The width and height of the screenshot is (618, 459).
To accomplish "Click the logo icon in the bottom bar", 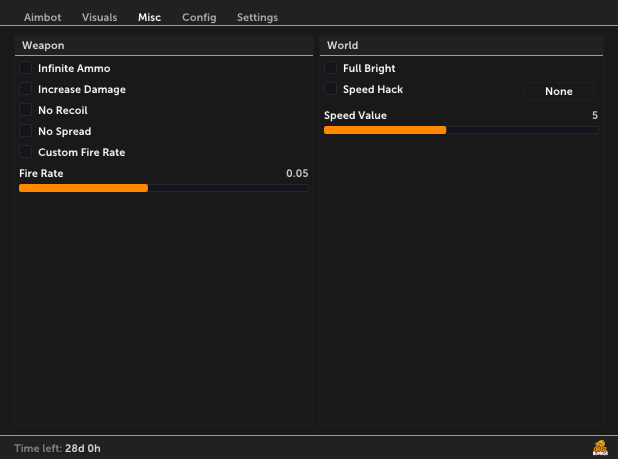I will coord(600,448).
